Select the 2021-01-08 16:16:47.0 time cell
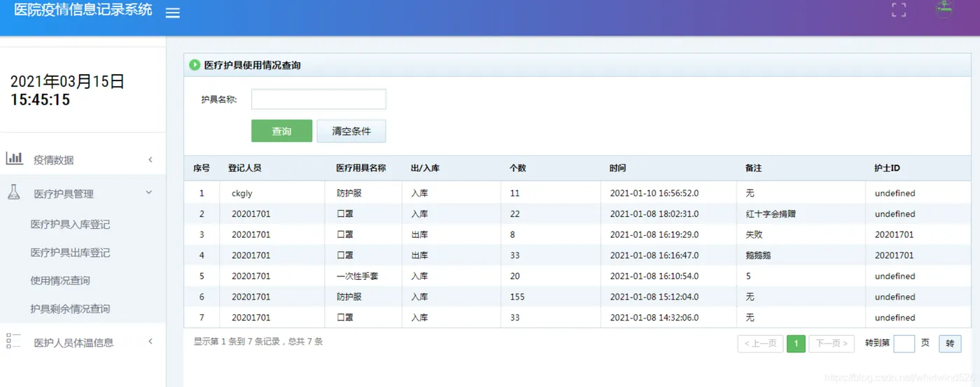The width and height of the screenshot is (980, 387). [654, 255]
